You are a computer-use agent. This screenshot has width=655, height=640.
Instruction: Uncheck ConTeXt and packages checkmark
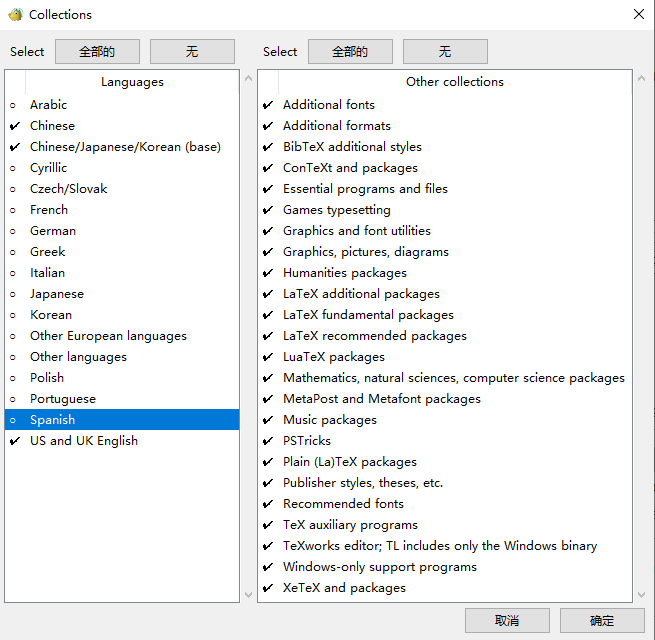point(268,168)
